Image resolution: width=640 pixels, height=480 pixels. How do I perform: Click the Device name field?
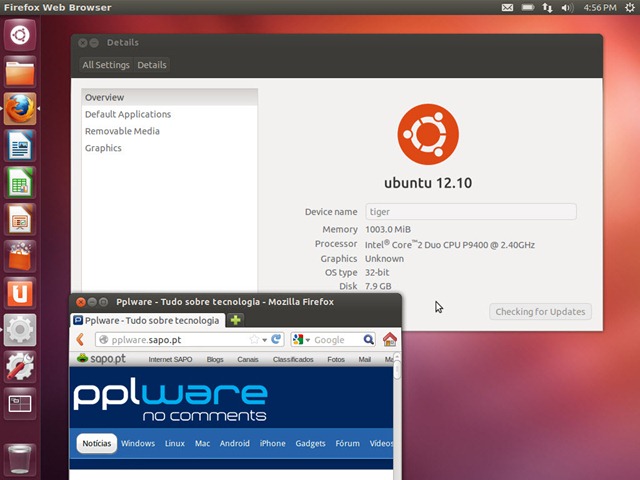471,211
